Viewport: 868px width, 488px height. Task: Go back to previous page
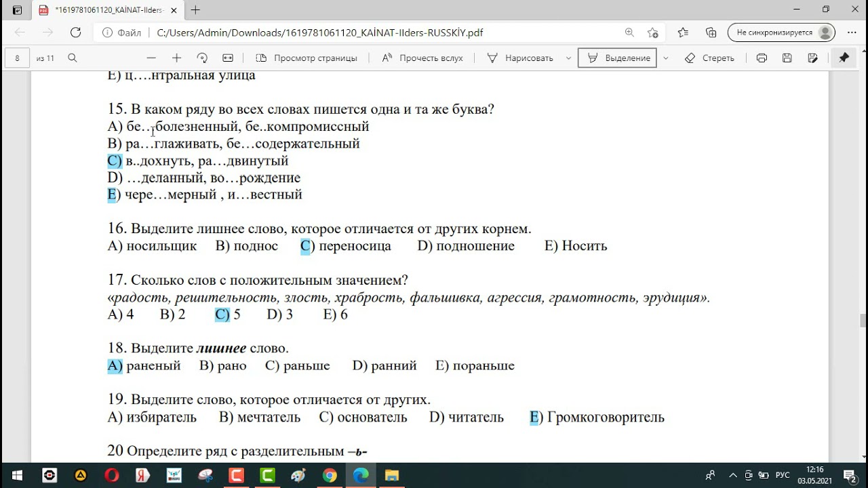point(20,33)
